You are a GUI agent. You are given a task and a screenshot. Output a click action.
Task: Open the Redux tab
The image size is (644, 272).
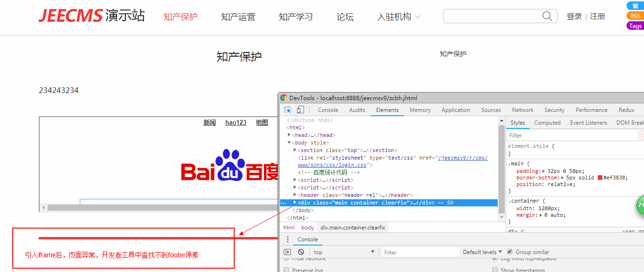[627, 110]
